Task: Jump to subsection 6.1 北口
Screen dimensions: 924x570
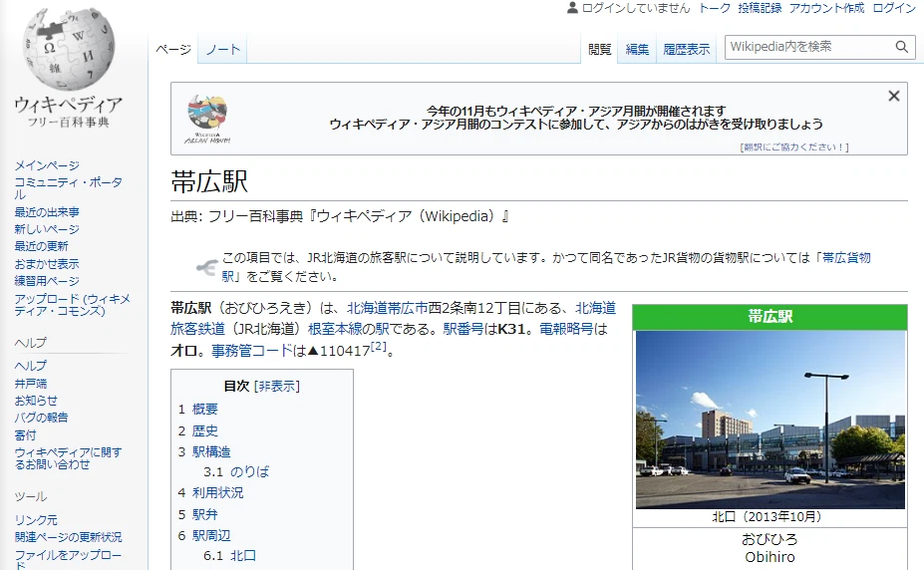Action: (x=243, y=556)
